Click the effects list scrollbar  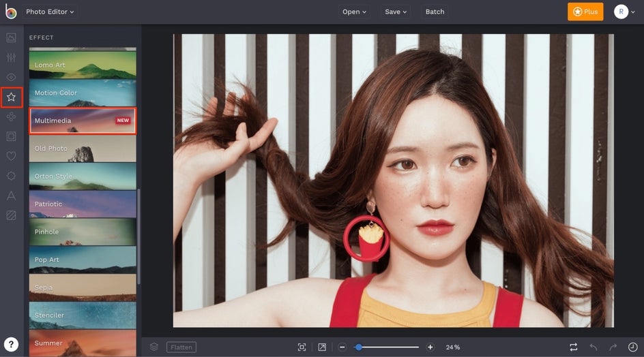138,236
